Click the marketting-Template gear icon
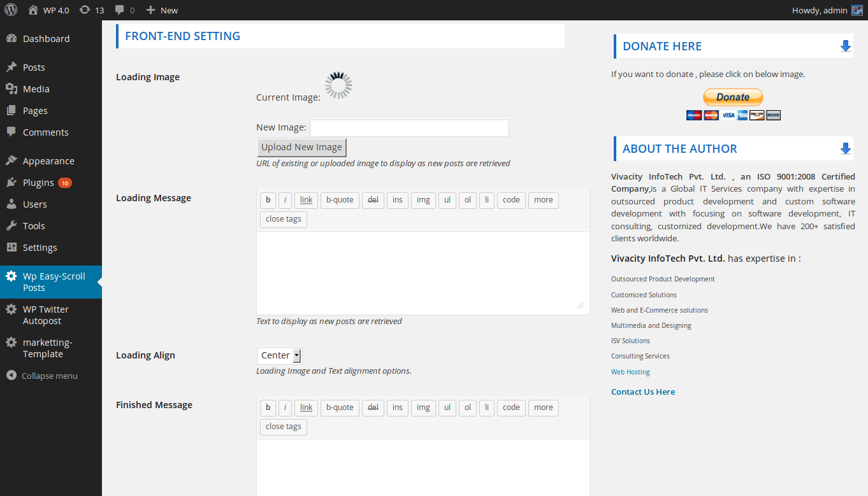 click(11, 343)
